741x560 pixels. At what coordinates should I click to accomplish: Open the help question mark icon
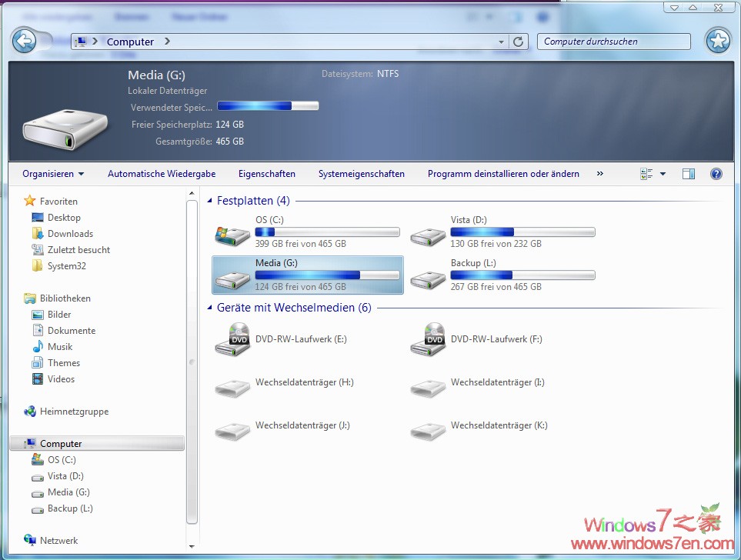pyautogui.click(x=716, y=174)
